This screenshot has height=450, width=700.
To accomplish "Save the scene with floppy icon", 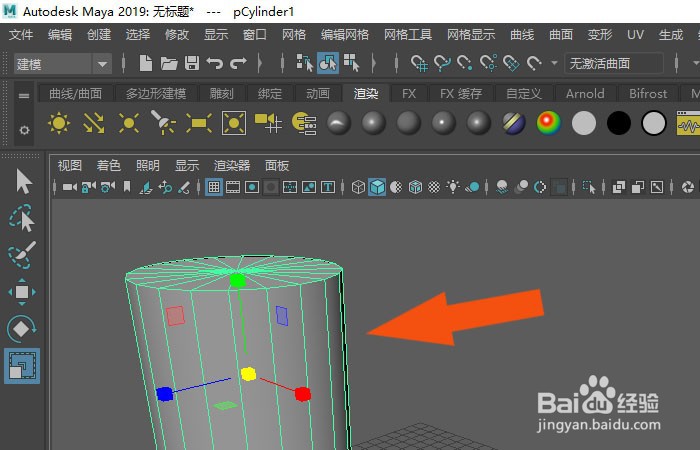I will click(192, 63).
